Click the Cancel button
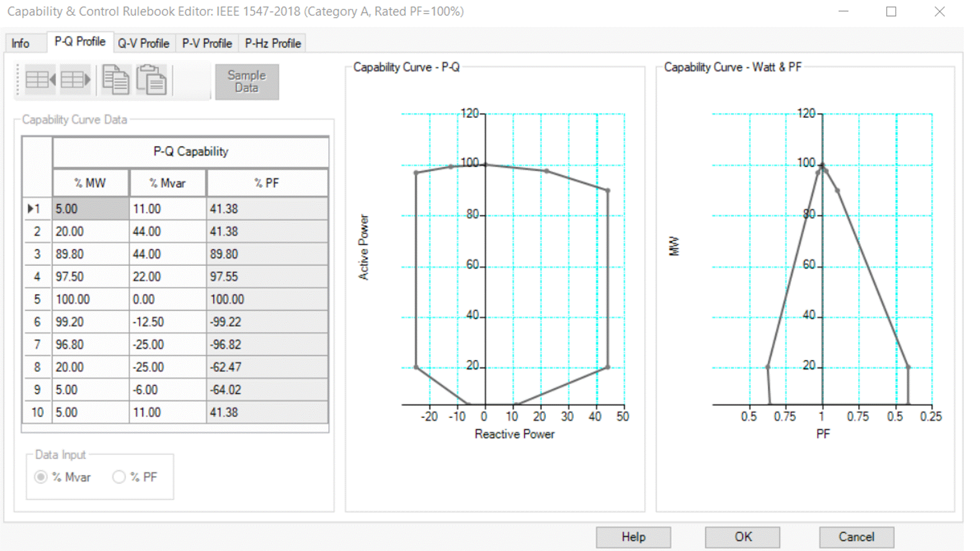The height and width of the screenshot is (551, 980). 856,537
